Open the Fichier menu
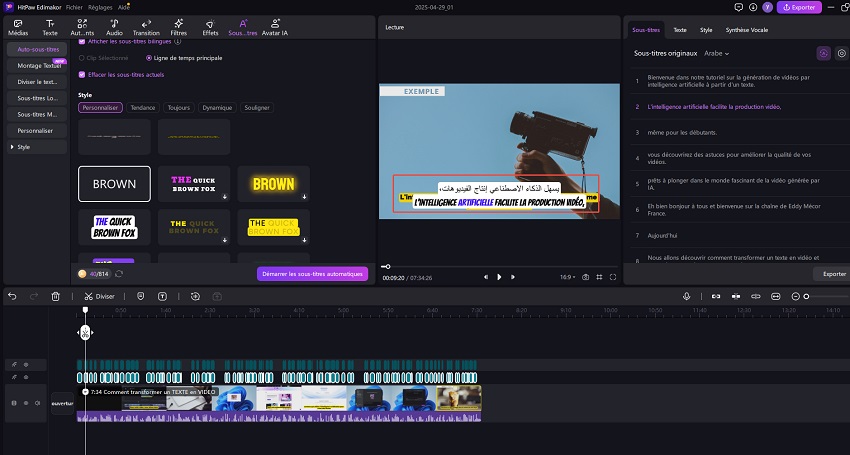 point(74,7)
